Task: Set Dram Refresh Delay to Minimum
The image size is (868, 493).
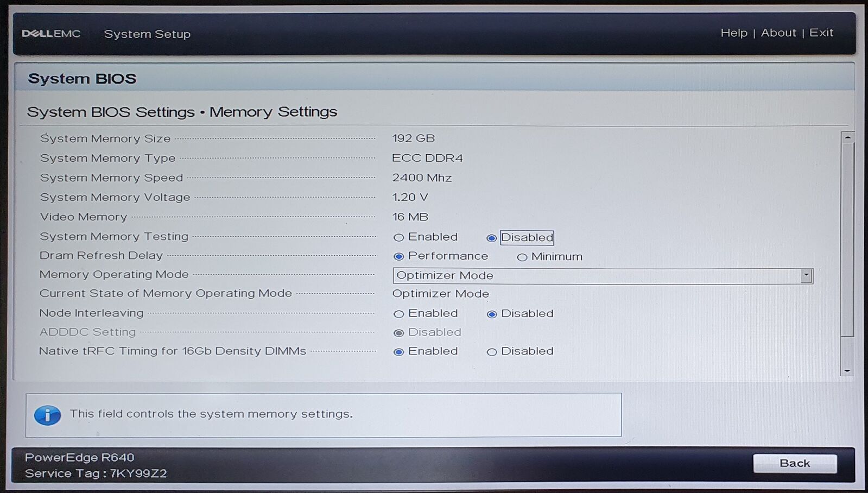Action: [522, 257]
